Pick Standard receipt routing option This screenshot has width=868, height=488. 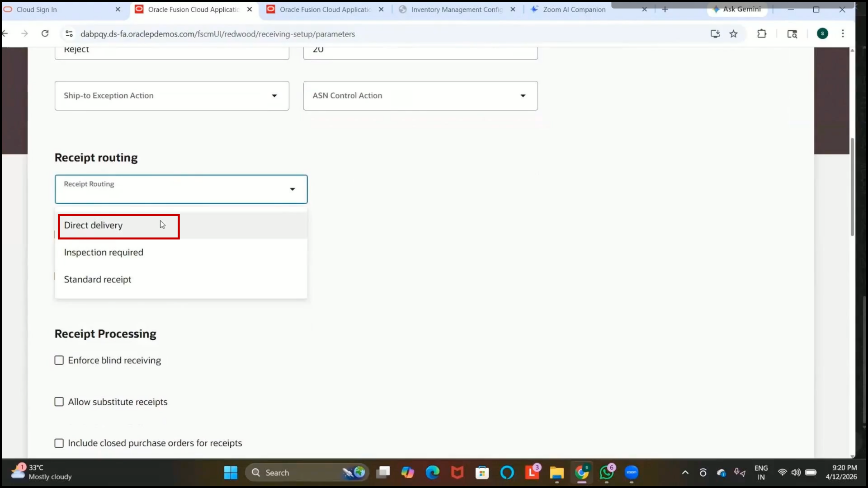pos(181,279)
